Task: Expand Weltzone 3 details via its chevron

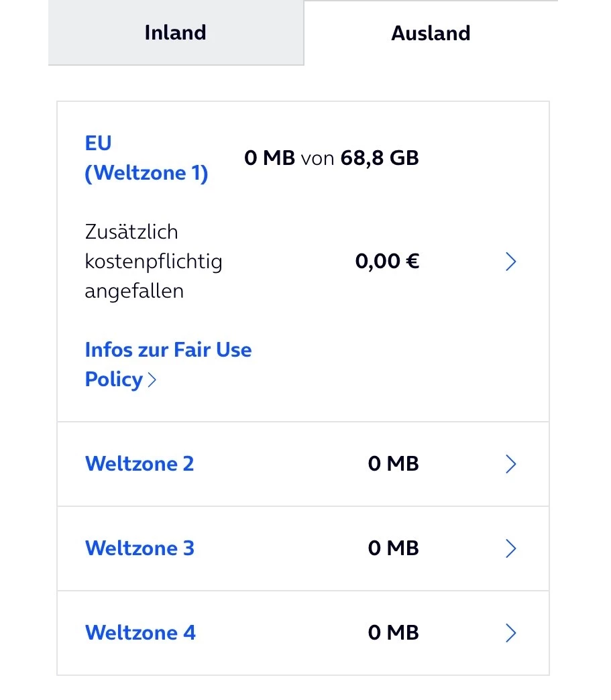Action: click(510, 548)
